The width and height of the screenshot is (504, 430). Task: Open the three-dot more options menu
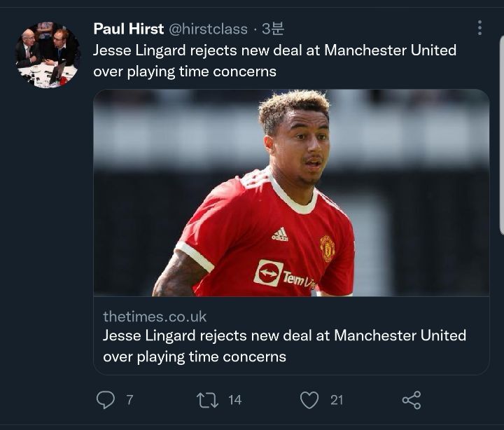click(x=479, y=28)
